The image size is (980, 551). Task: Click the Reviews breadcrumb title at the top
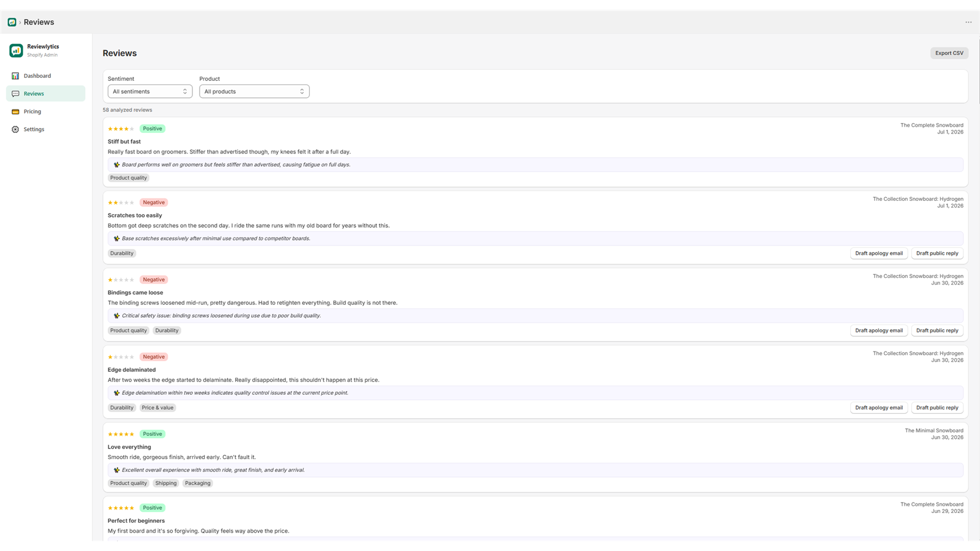tap(39, 22)
